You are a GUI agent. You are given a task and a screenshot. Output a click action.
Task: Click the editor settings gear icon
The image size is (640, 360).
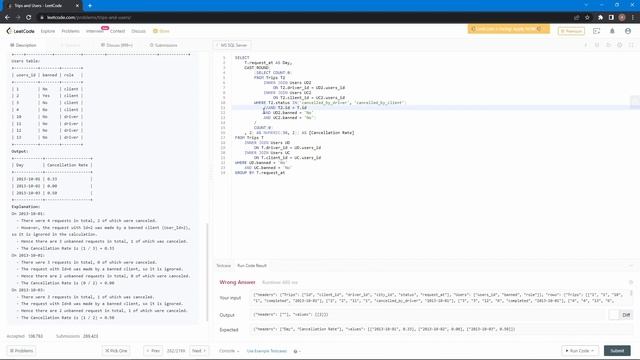point(620,45)
